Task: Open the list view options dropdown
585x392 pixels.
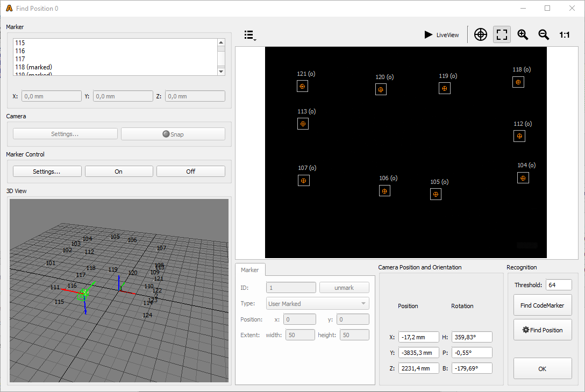Action: 249,35
